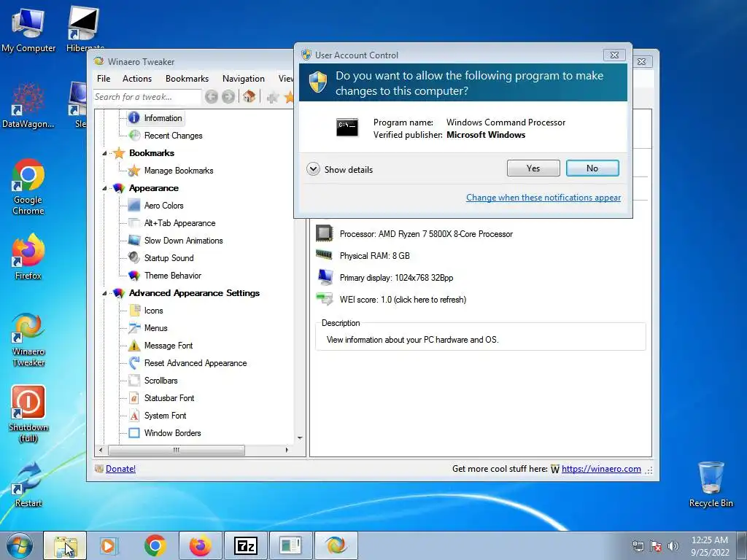Screen dimensions: 747x560
Task: Open 'Change when these notifications appear' link
Action: [x=543, y=198]
